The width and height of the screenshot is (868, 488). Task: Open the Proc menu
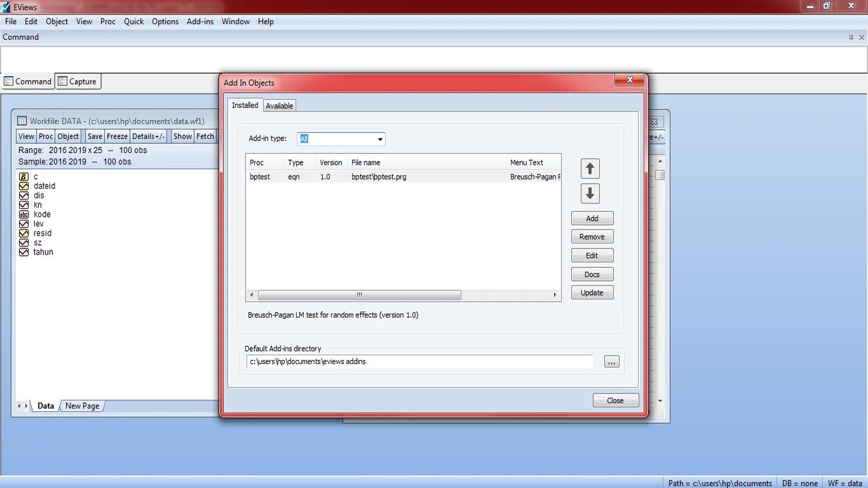tap(108, 22)
